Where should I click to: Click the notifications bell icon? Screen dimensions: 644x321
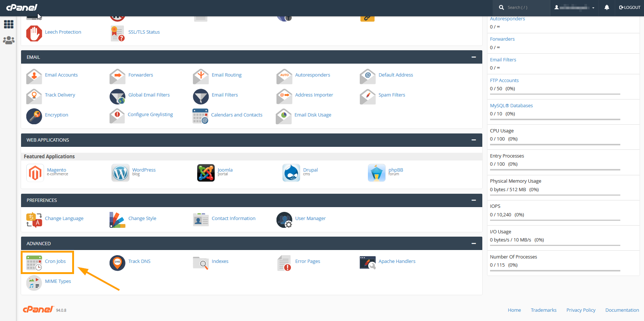pyautogui.click(x=607, y=7)
